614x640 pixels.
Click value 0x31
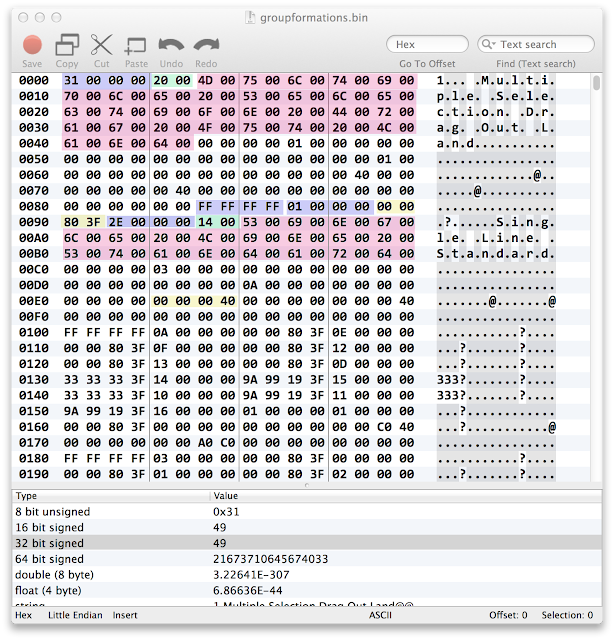(x=226, y=511)
